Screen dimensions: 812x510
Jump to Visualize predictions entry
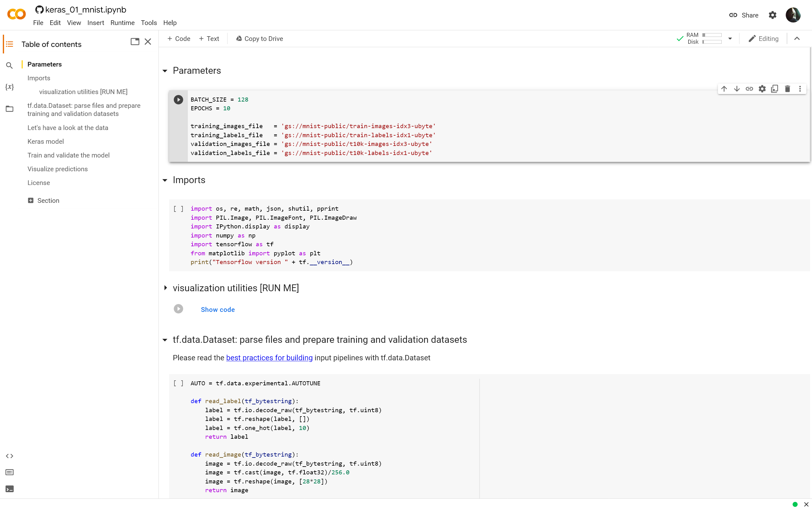(x=58, y=169)
